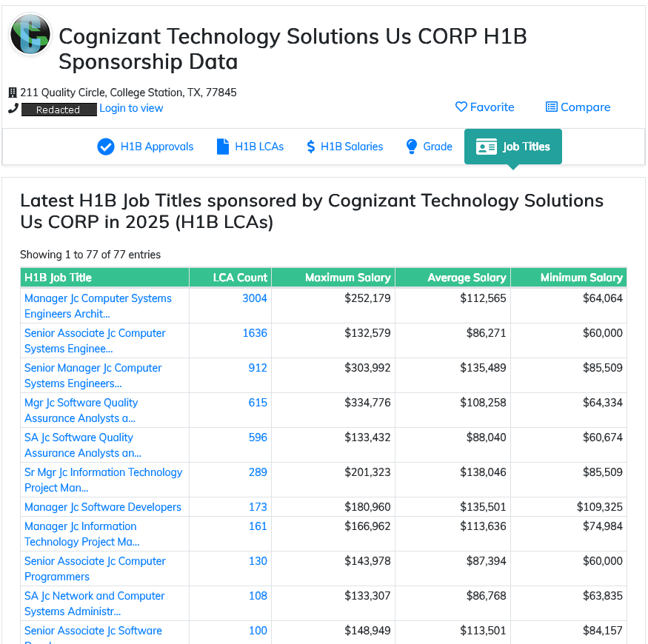Click the document icon for H1B LCAs
The height and width of the screenshot is (644, 648).
(x=222, y=147)
